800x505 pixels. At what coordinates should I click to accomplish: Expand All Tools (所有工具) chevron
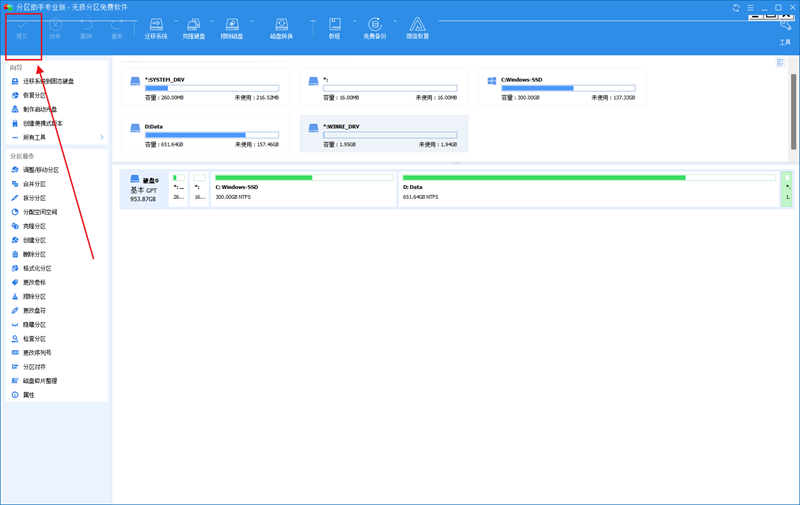(102, 137)
